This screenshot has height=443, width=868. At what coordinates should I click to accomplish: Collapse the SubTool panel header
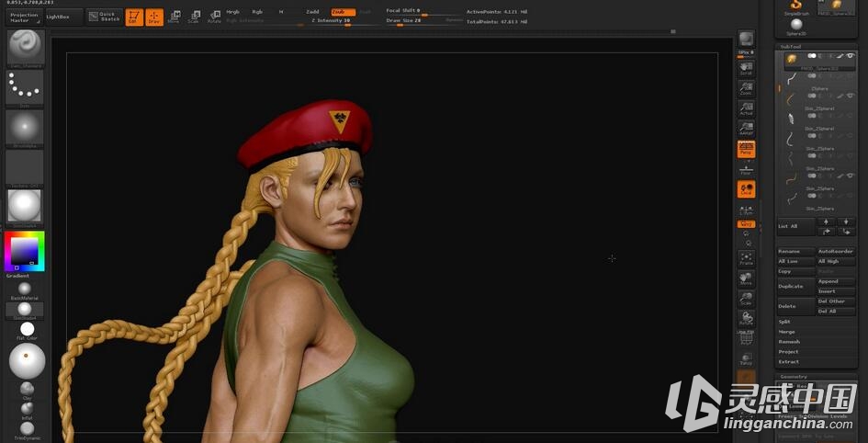(x=816, y=47)
